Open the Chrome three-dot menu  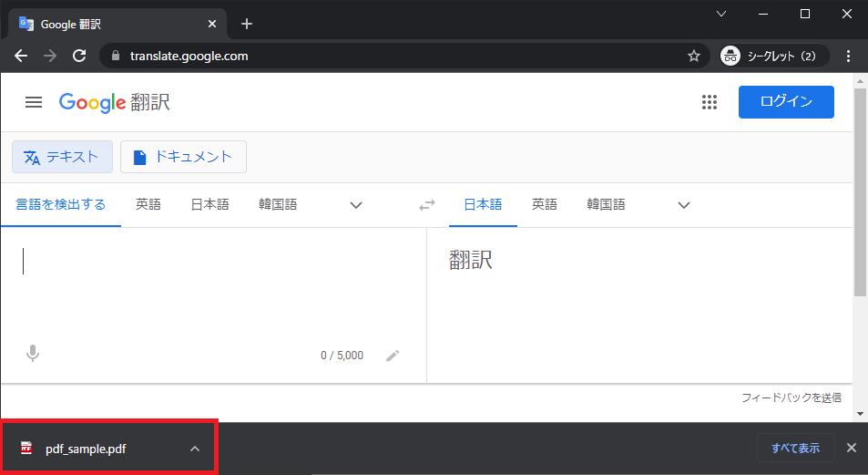tap(848, 56)
